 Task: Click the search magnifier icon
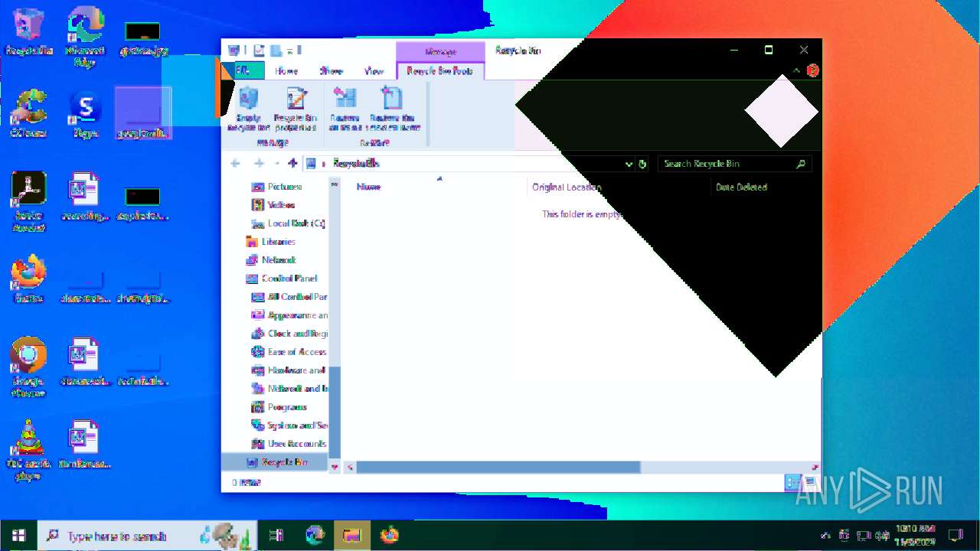coord(801,164)
